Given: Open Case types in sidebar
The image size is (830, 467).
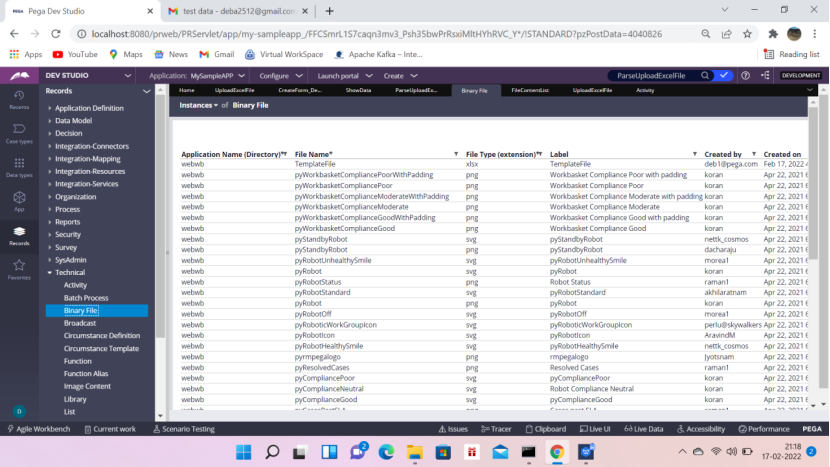Looking at the screenshot, I should pyautogui.click(x=19, y=133).
